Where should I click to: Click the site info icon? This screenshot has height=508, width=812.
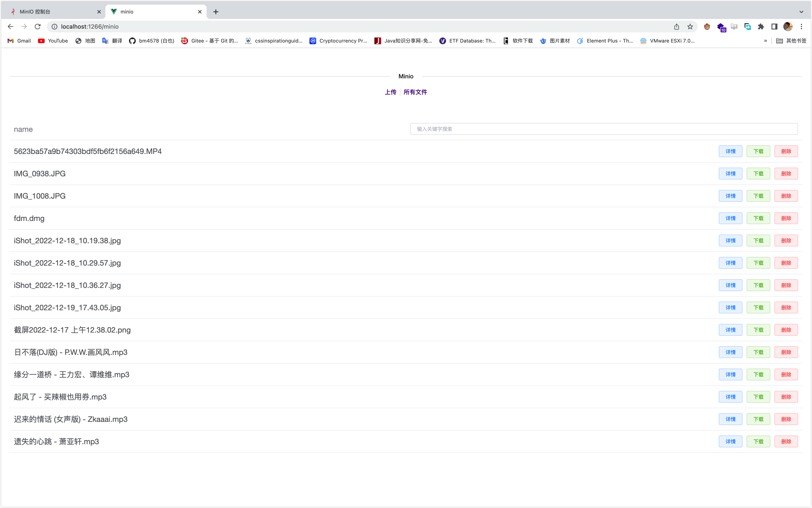pyautogui.click(x=54, y=27)
